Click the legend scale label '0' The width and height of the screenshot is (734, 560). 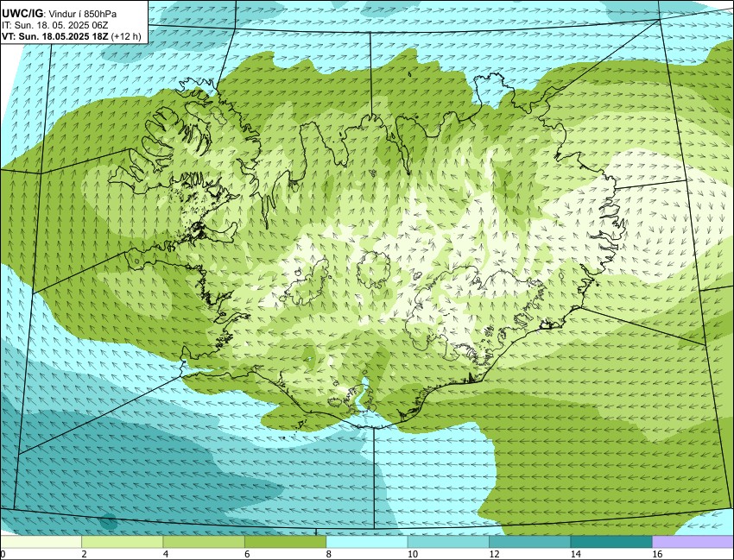coord(3,554)
